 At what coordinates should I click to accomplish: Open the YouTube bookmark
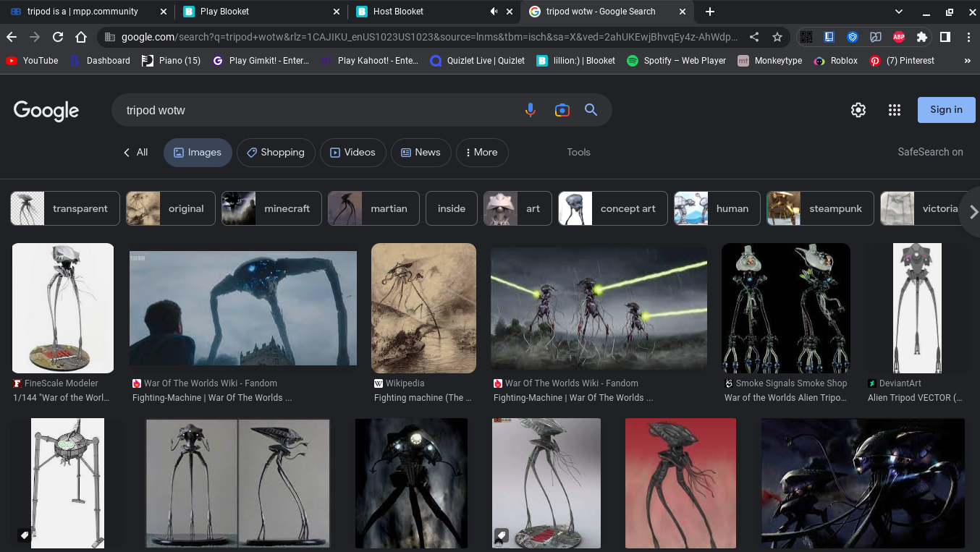[x=32, y=61]
